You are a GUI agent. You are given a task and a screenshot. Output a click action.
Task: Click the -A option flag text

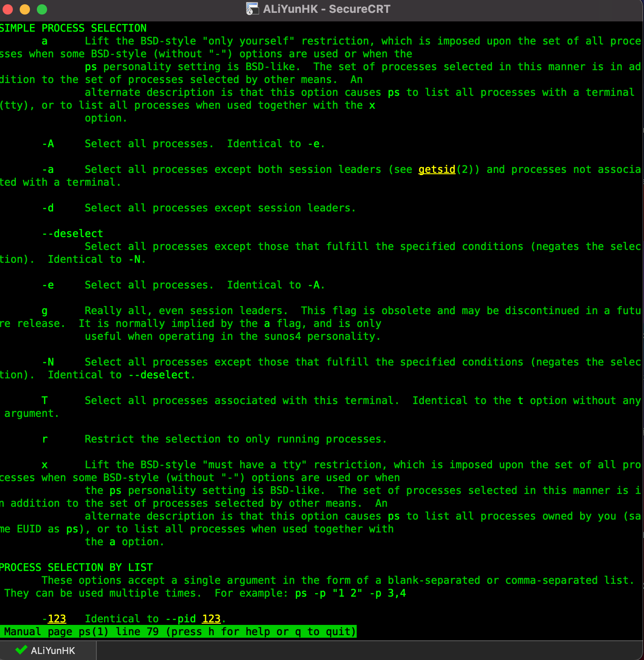click(x=48, y=144)
